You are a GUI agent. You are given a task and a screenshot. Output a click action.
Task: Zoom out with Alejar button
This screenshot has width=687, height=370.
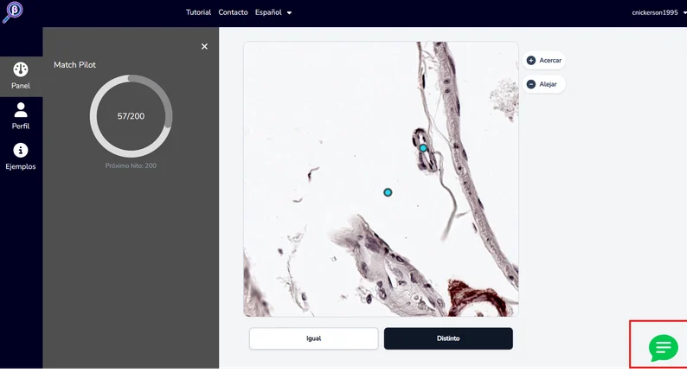pyautogui.click(x=544, y=84)
